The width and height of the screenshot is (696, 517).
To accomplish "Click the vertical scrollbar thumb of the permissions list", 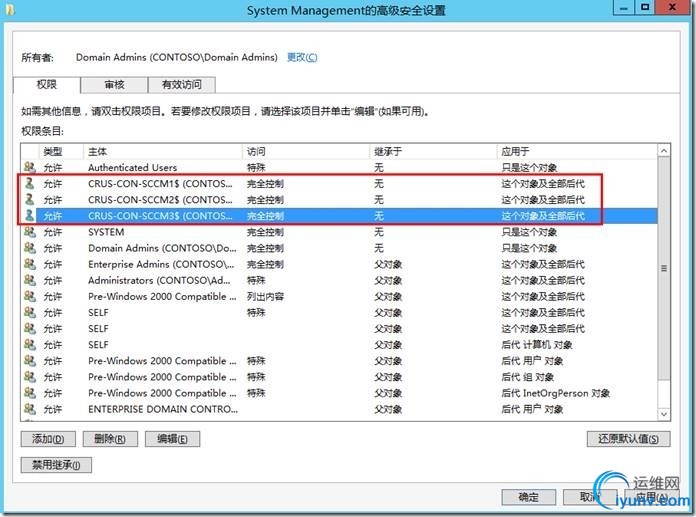I will (664, 268).
